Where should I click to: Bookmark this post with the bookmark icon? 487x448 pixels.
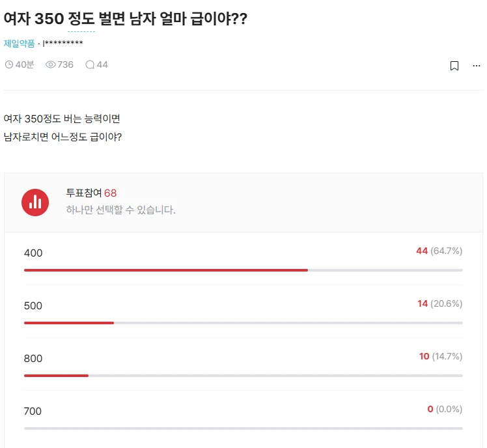(454, 66)
